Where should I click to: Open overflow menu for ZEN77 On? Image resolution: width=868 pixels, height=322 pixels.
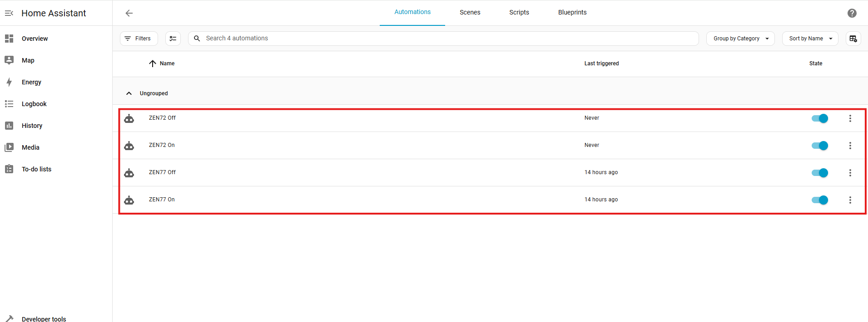[x=850, y=200]
